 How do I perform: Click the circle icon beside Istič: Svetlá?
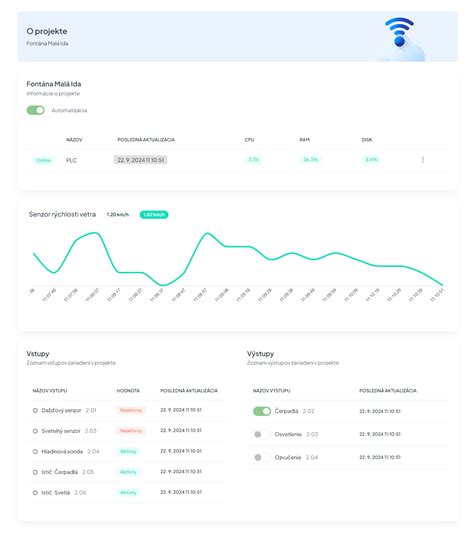(x=35, y=493)
